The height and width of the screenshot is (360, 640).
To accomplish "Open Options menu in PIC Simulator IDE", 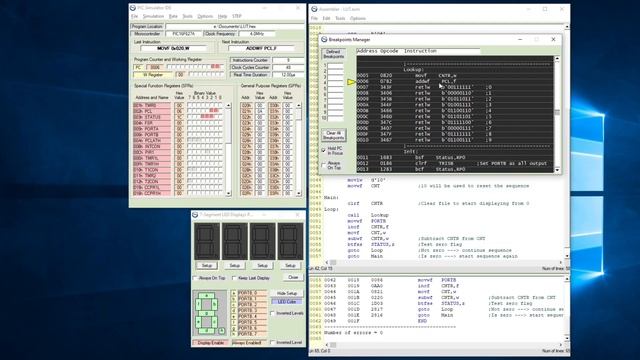I will [205, 16].
